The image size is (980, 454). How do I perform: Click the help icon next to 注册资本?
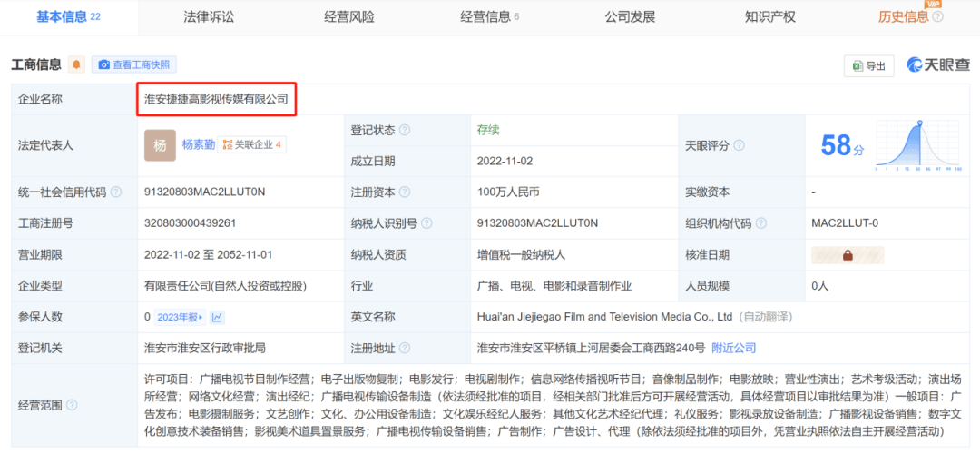(x=405, y=192)
